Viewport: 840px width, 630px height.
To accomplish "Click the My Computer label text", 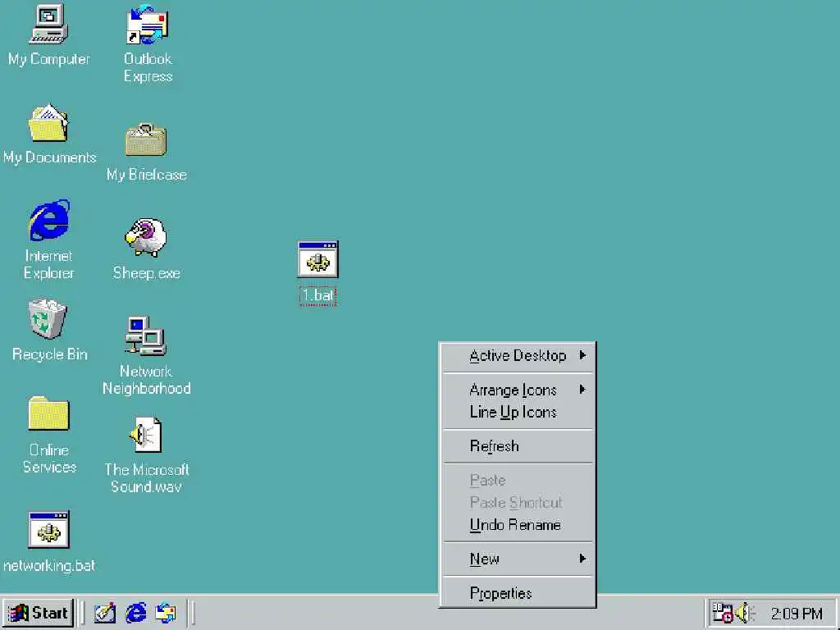I will click(x=48, y=59).
